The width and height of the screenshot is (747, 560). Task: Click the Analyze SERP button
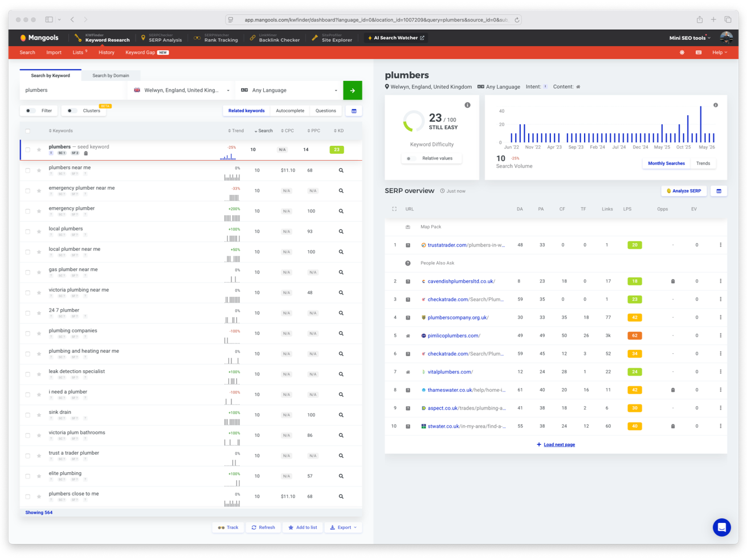pyautogui.click(x=684, y=191)
